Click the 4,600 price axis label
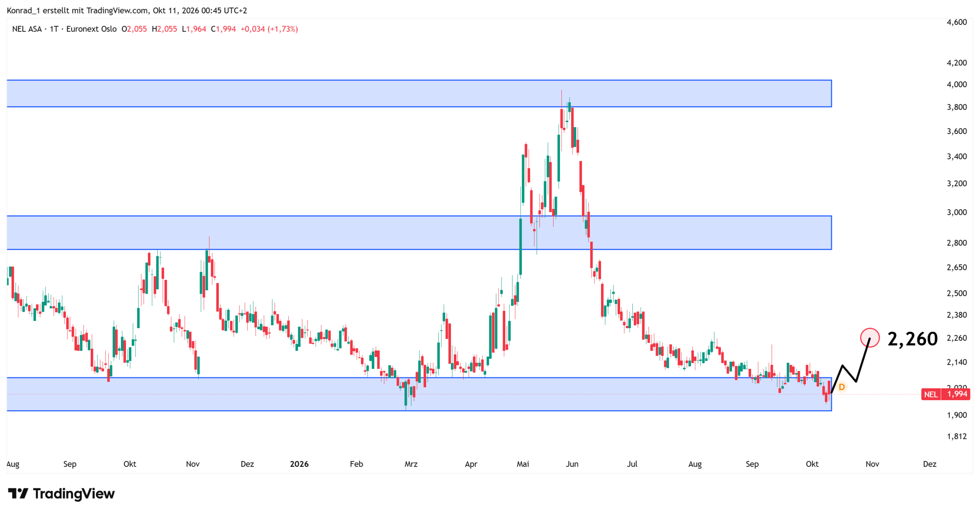The image size is (980, 514). (956, 22)
